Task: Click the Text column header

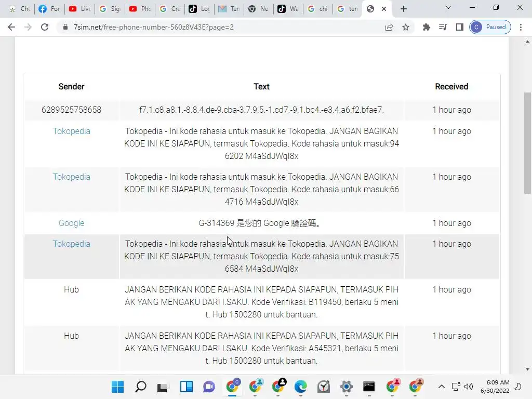Action: point(262,87)
